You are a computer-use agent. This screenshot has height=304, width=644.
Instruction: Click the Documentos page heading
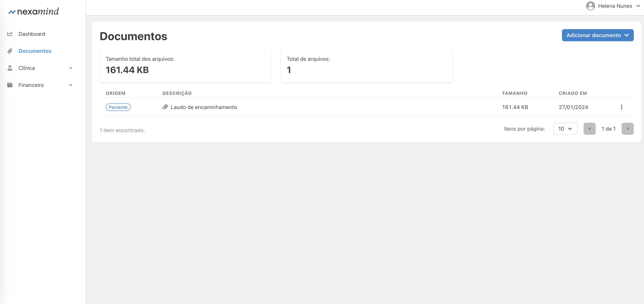(133, 36)
